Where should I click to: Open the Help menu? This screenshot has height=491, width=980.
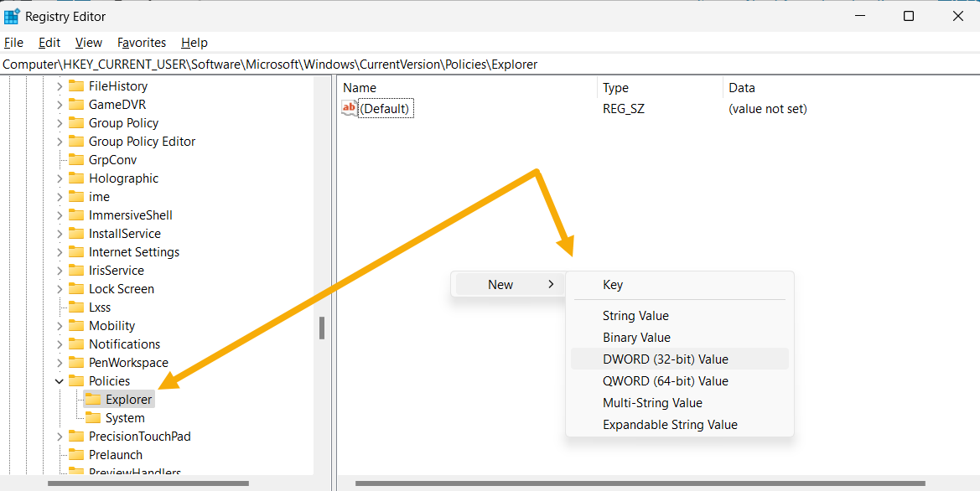pyautogui.click(x=194, y=42)
